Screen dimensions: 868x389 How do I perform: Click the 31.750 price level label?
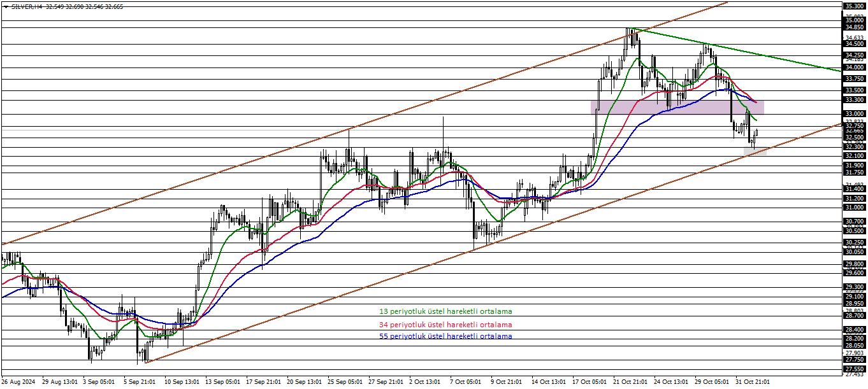click(854, 173)
